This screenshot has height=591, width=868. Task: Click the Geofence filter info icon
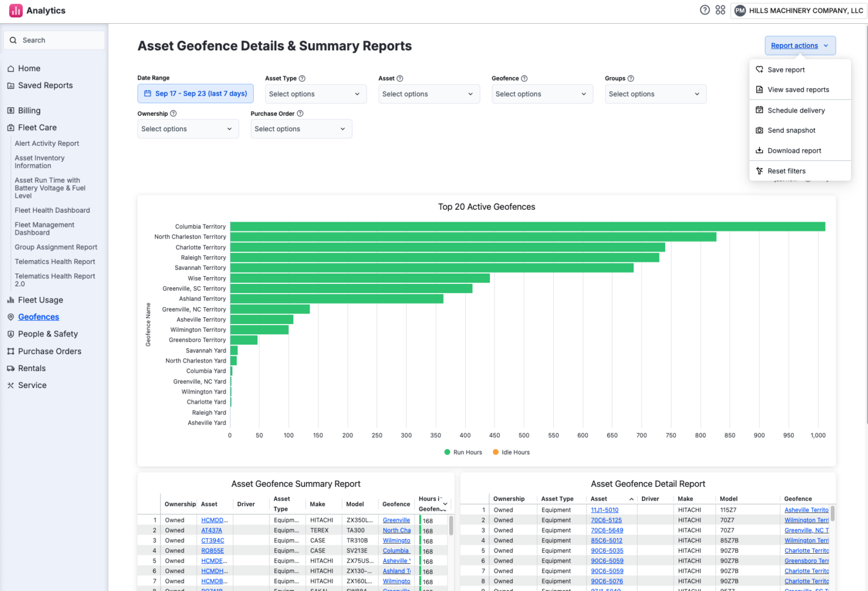click(x=524, y=79)
